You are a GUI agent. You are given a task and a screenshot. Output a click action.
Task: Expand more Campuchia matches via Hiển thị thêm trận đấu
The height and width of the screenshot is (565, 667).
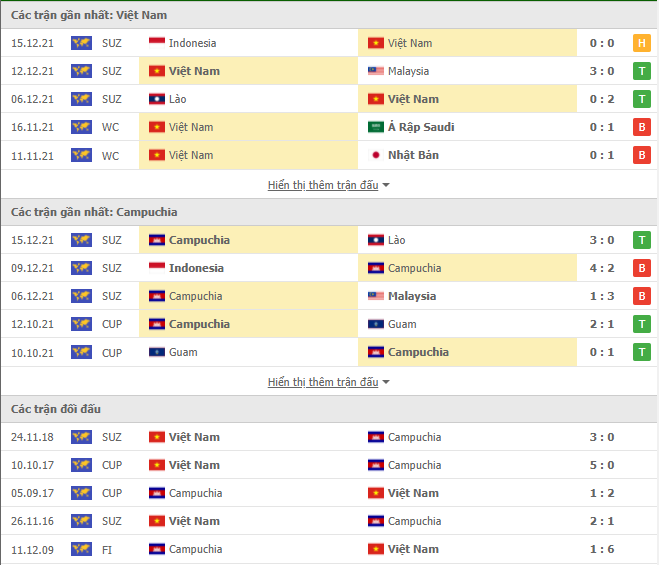323,382
